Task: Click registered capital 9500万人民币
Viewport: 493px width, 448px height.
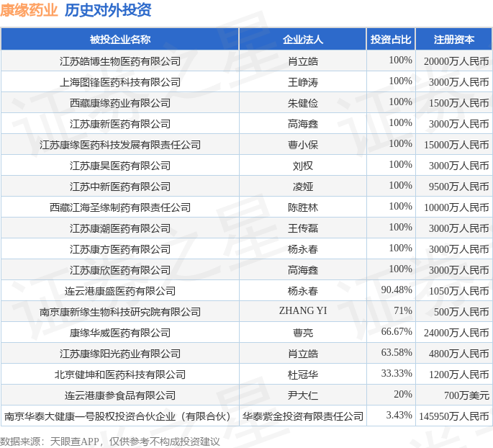Action: coord(458,187)
